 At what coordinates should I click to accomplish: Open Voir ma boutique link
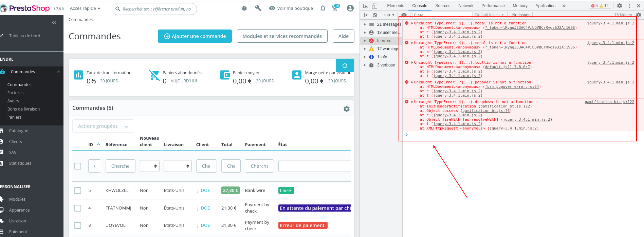291,8
